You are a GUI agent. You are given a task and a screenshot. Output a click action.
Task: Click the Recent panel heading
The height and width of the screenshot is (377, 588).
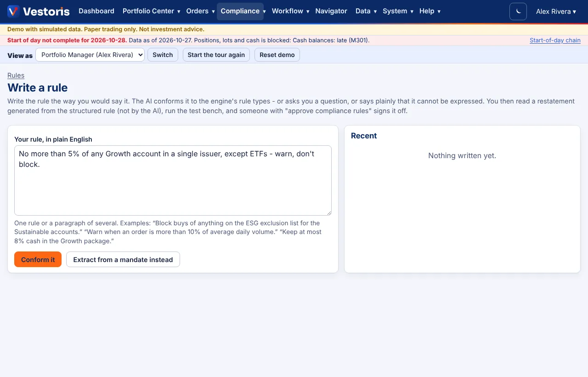click(x=364, y=136)
